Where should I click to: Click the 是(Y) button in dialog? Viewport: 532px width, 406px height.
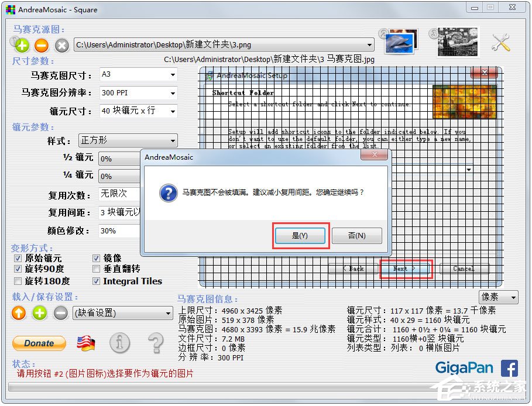tap(300, 235)
